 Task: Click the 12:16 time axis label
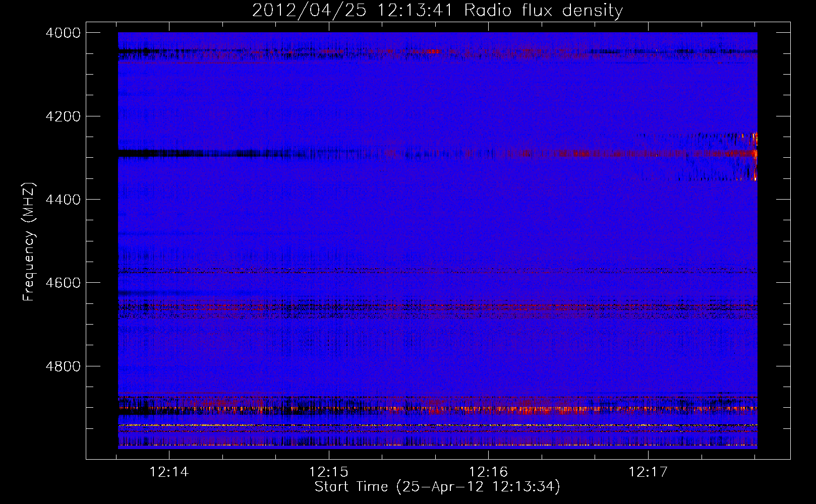tap(488, 472)
